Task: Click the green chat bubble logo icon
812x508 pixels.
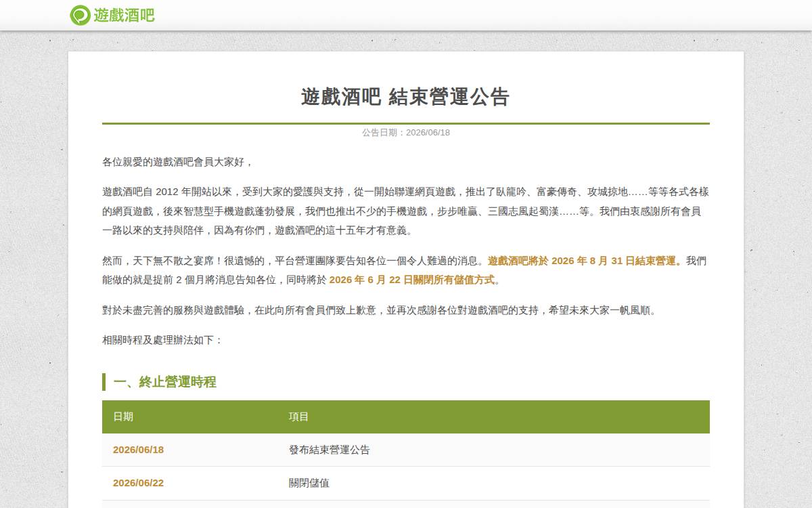Action: [80, 15]
